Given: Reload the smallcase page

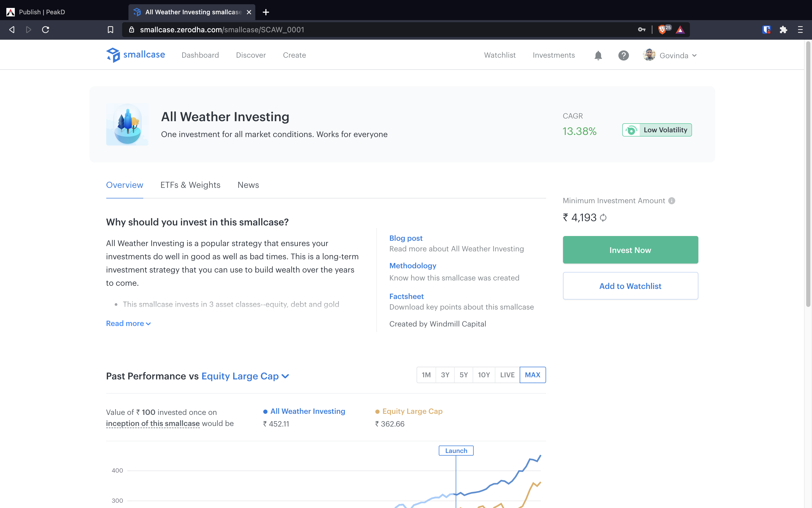Looking at the screenshot, I should point(46,30).
